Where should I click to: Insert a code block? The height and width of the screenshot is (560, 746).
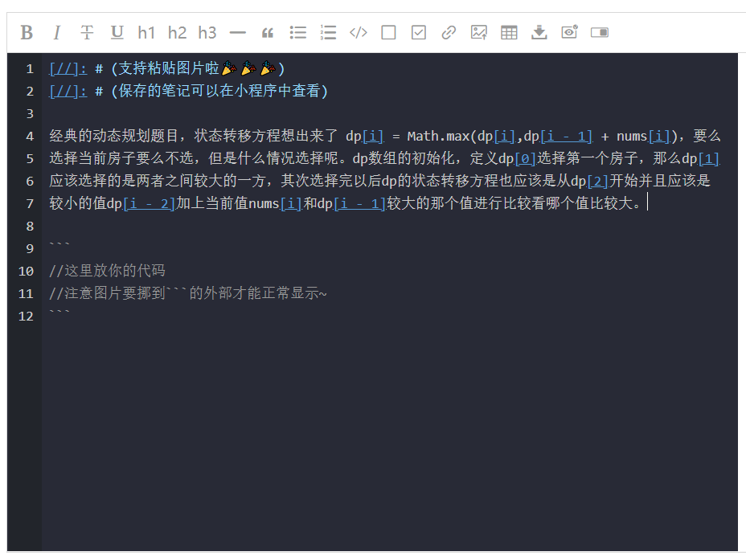tap(358, 32)
